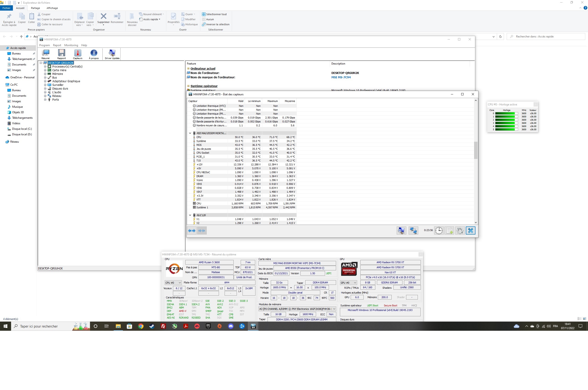This screenshot has height=390, width=588.
Task: Click the monitor with magnifier sensor icon
Action: 401,231
